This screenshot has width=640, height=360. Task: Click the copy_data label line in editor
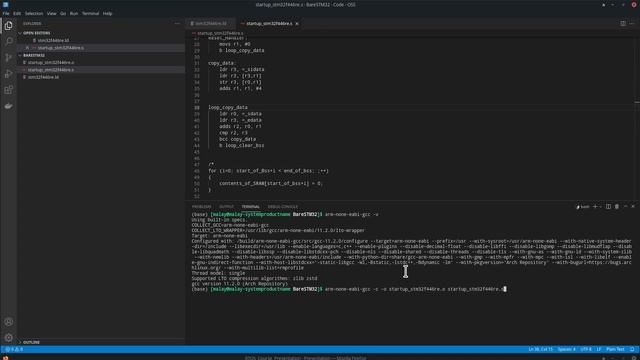[222, 63]
